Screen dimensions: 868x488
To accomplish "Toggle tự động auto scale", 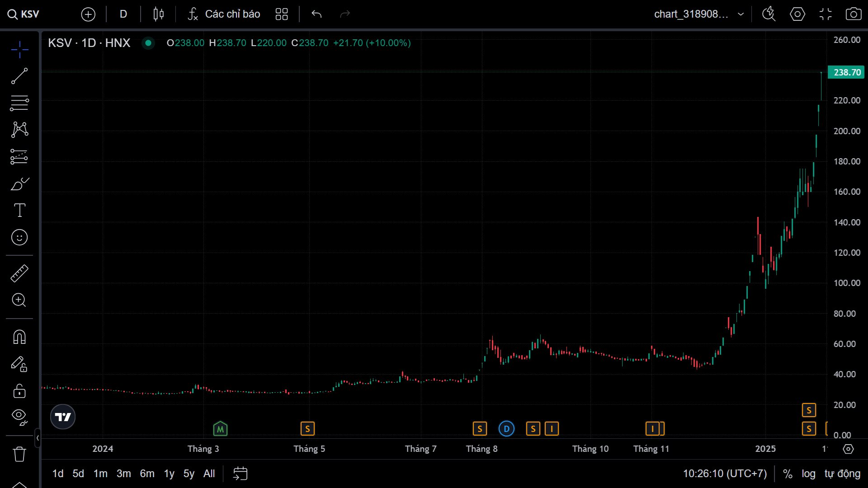I will [x=842, y=474].
